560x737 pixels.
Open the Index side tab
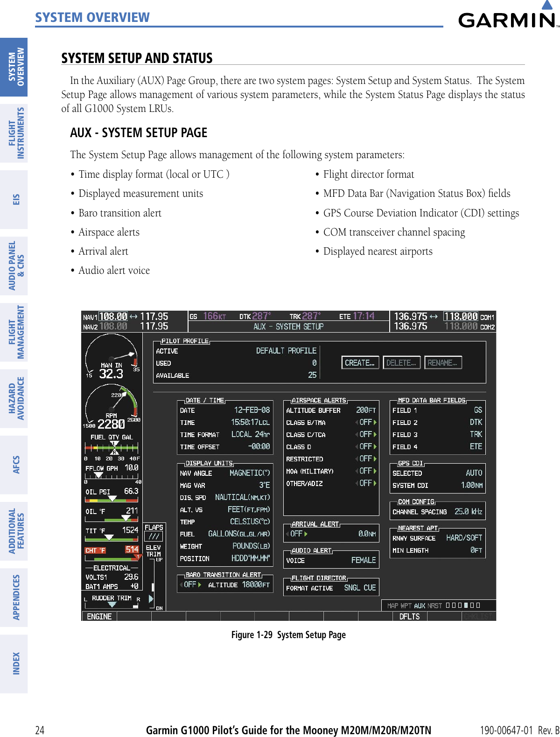coord(14,663)
